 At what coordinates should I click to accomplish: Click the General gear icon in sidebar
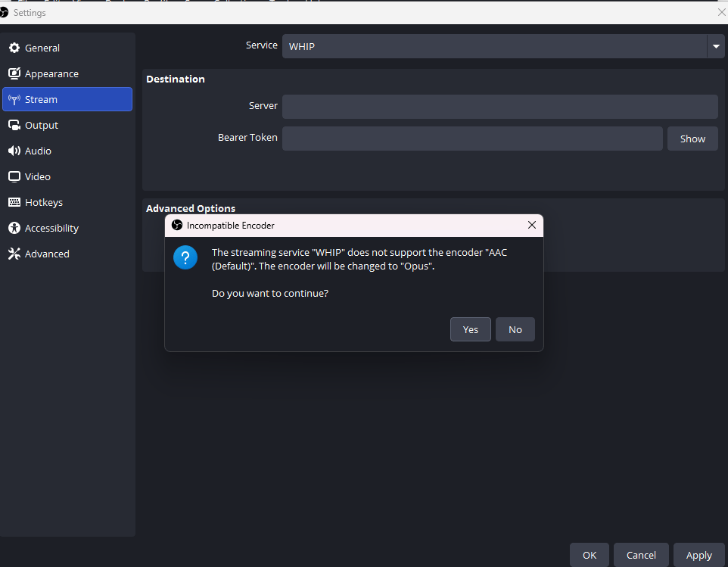(14, 48)
